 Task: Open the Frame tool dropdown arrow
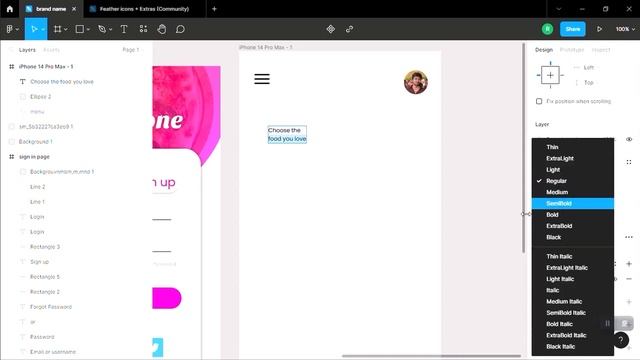click(x=66, y=29)
